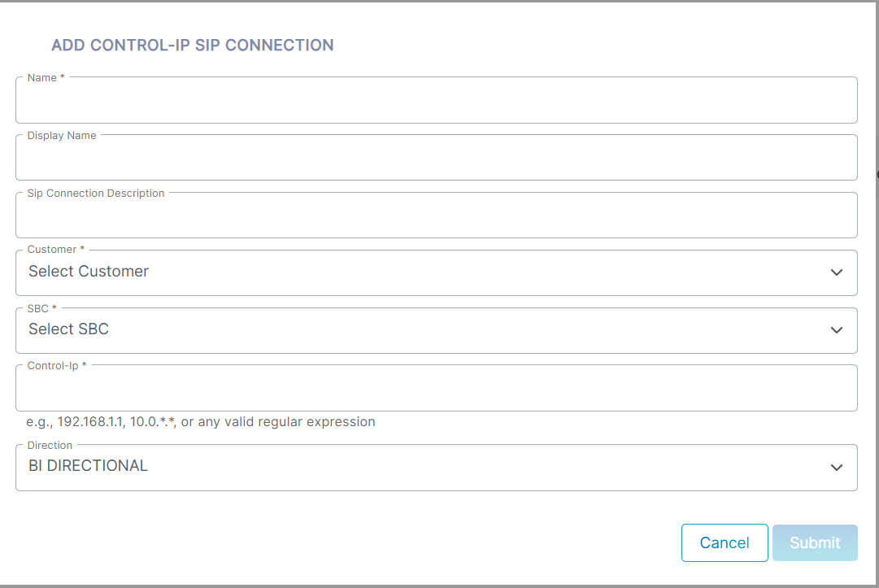This screenshot has width=879, height=588.
Task: Click the 'Add Control-IP SIP Connection' heading
Action: point(192,46)
